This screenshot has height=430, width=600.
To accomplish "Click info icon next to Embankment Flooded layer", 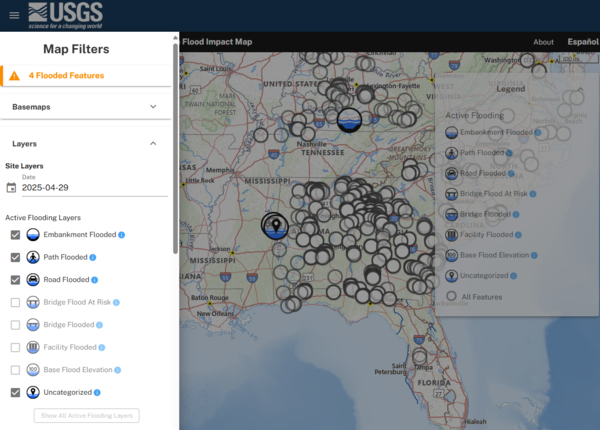I will (122, 235).
